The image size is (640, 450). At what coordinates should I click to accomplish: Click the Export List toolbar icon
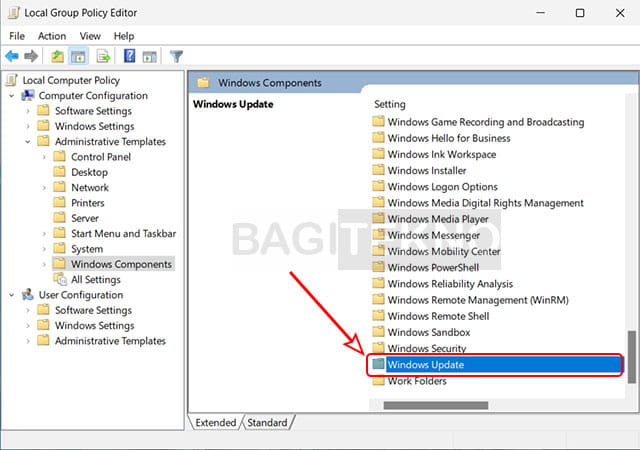tap(103, 56)
